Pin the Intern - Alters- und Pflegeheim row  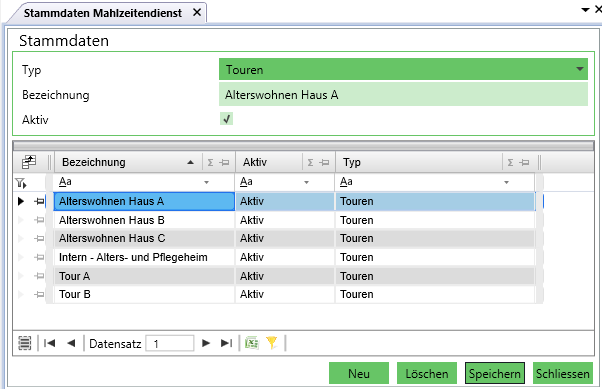pyautogui.click(x=39, y=257)
